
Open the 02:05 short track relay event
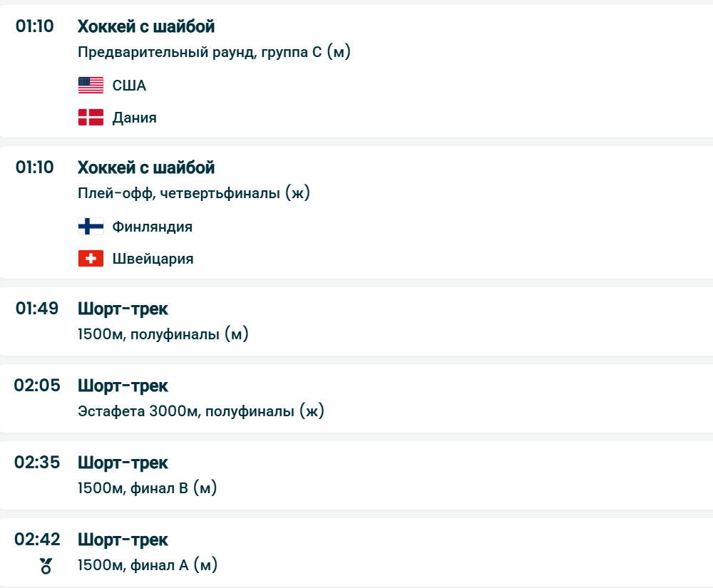pos(123,386)
